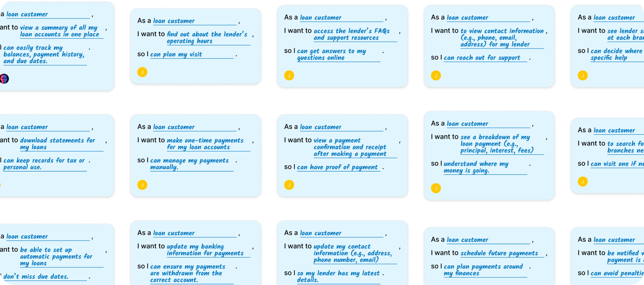The width and height of the screenshot is (644, 285).
Task: Click "download statements for my loans" text
Action: pos(57,144)
